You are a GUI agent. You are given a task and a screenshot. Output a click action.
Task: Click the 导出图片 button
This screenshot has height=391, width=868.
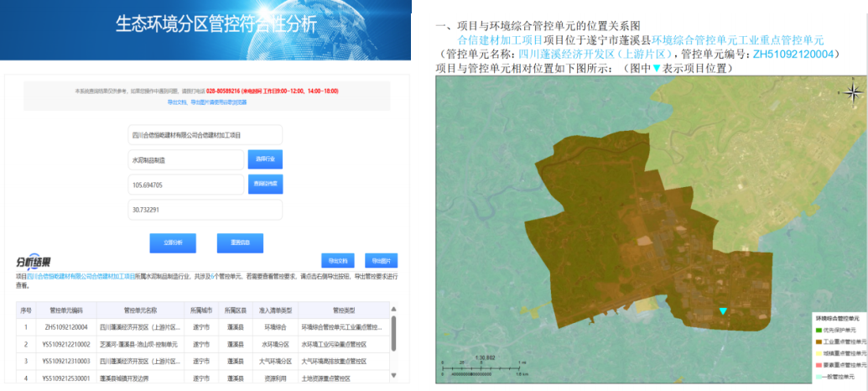pos(381,260)
